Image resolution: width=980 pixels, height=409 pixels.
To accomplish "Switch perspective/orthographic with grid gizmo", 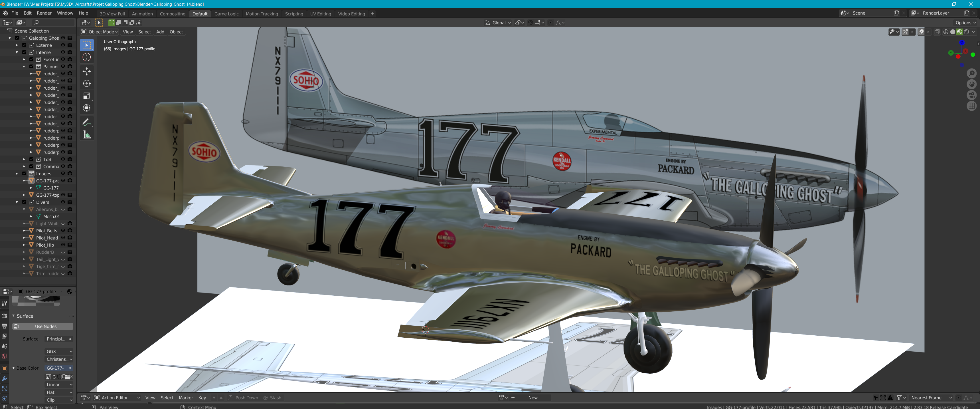I will coord(971,106).
